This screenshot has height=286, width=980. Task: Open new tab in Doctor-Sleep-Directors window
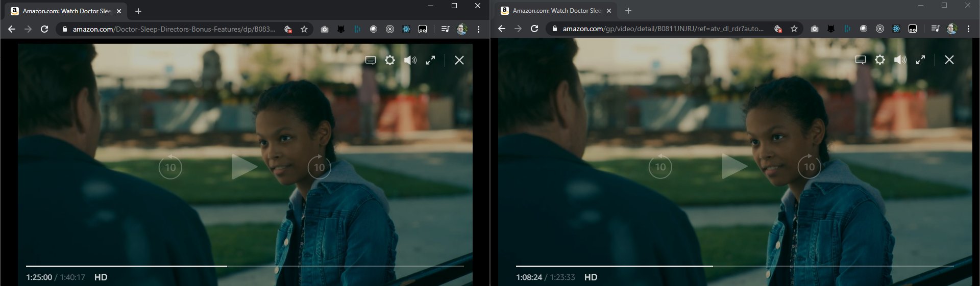(138, 11)
